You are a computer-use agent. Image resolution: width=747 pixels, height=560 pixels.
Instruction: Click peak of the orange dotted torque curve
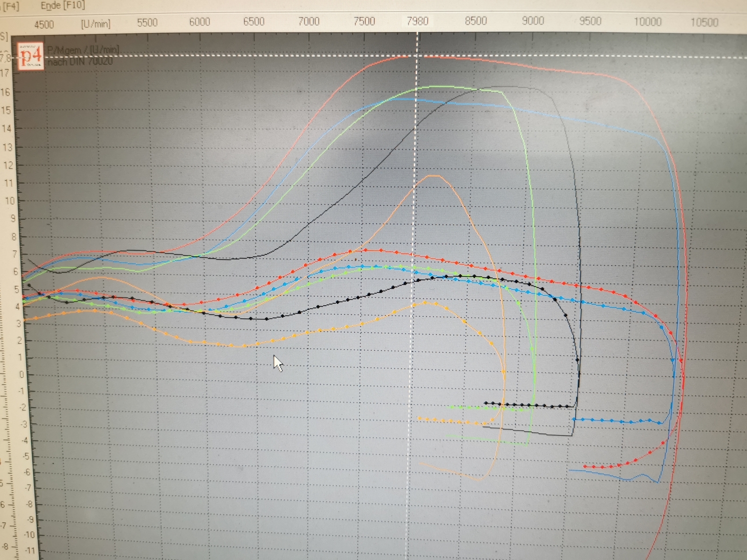[x=426, y=302]
